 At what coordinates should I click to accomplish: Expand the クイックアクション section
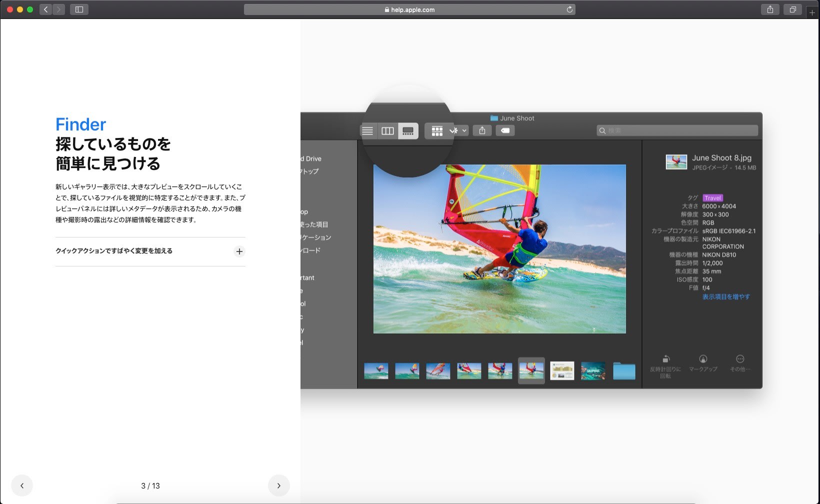click(239, 251)
